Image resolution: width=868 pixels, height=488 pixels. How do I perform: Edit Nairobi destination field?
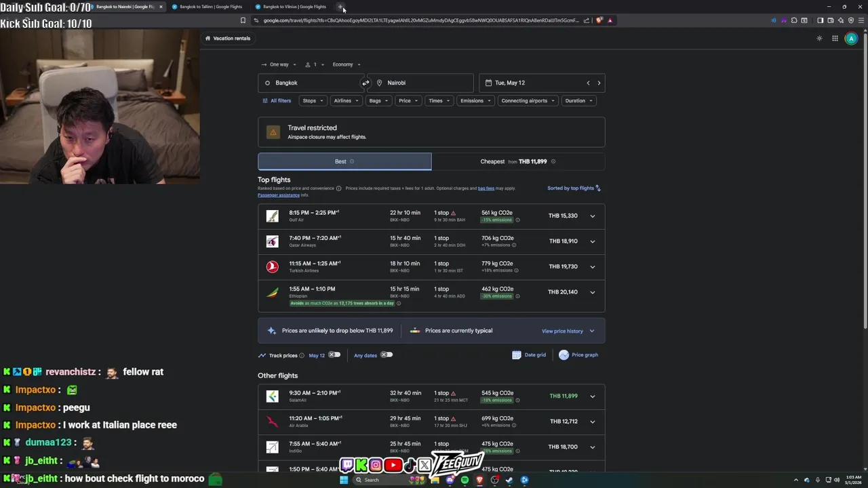tap(420, 83)
